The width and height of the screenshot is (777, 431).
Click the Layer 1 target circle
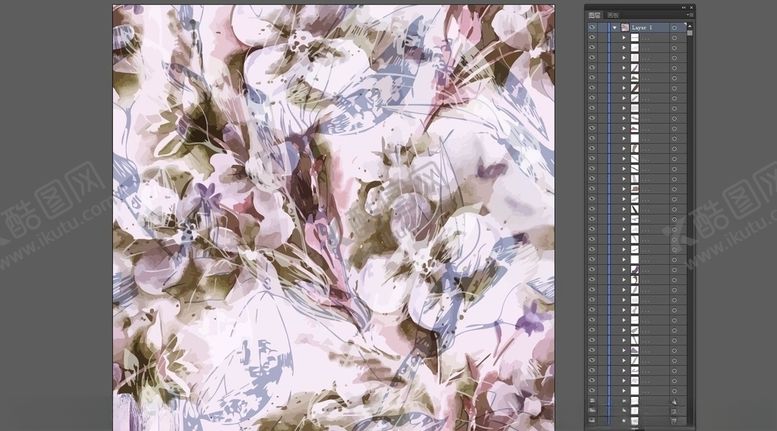675,29
